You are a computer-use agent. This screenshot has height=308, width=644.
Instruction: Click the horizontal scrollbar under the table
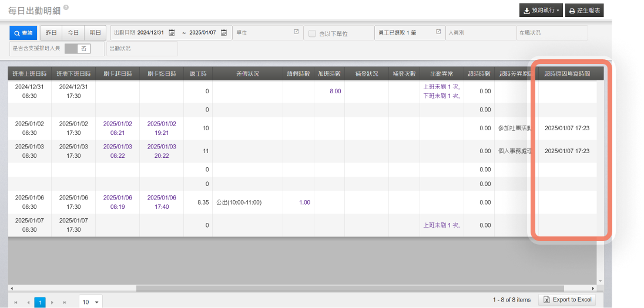(294, 289)
